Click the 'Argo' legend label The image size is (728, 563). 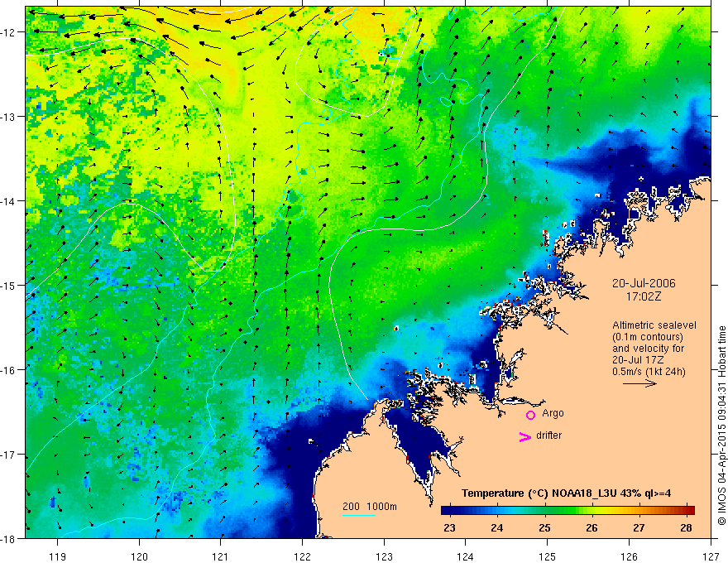(x=553, y=413)
